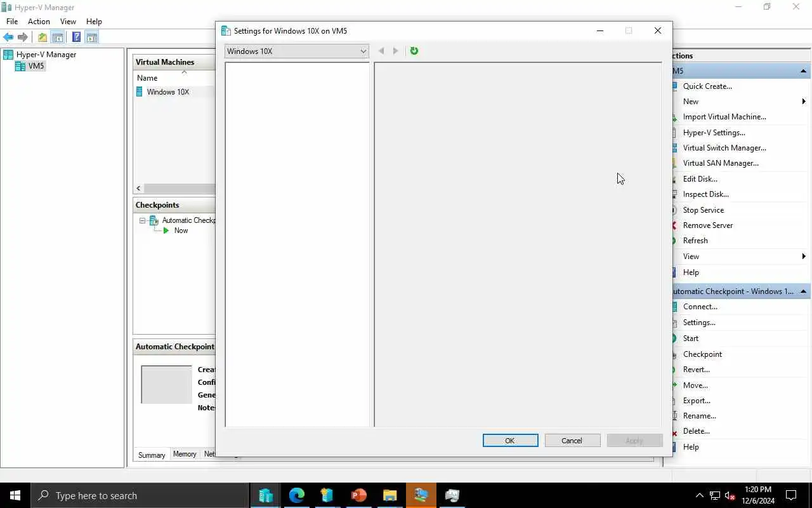Open Virtual SAN Manager action
812x508 pixels.
coord(721,163)
